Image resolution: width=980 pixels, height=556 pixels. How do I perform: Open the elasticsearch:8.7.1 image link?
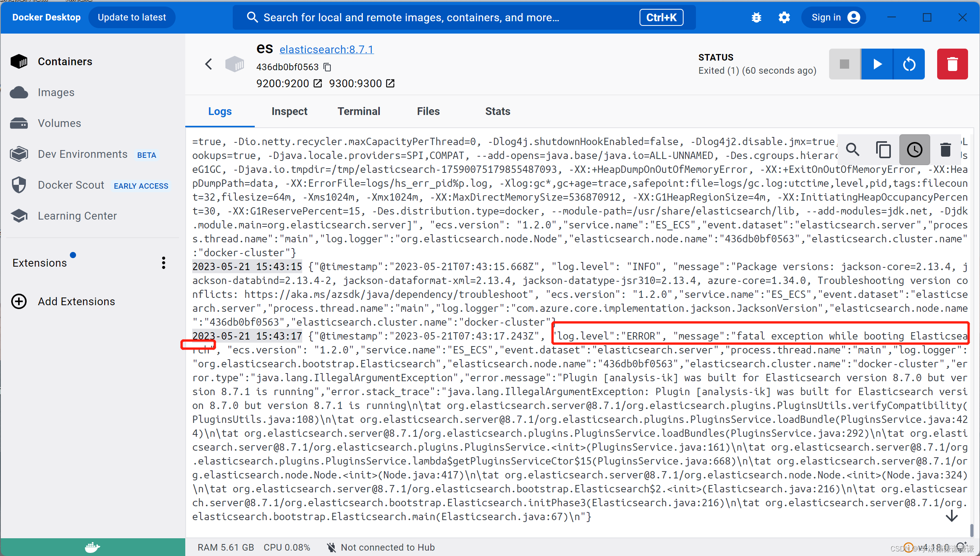[327, 49]
